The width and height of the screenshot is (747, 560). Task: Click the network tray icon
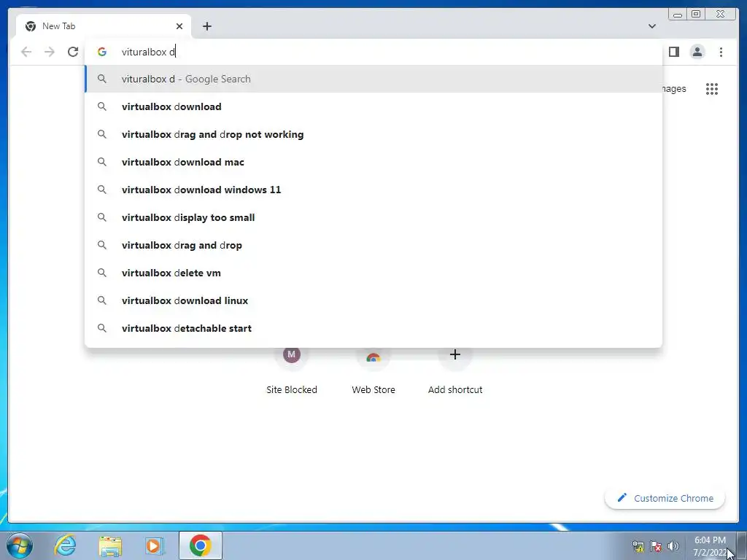tap(638, 546)
